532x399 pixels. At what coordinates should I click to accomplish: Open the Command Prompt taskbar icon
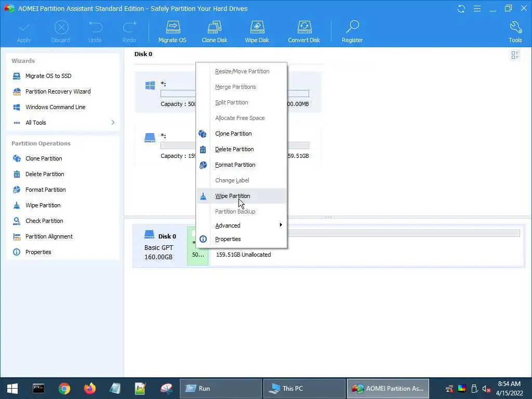[x=38, y=389]
